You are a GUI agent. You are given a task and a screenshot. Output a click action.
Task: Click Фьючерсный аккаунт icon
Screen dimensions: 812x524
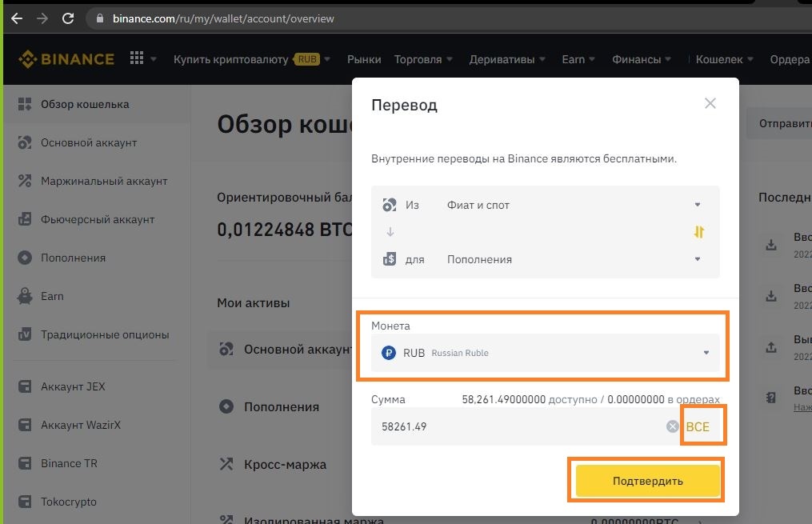[24, 219]
